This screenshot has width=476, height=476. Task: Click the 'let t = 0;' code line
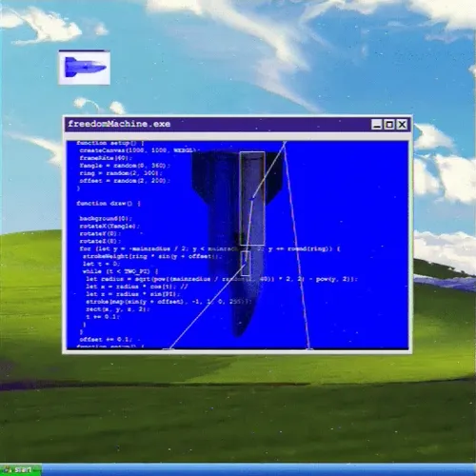tap(101, 264)
